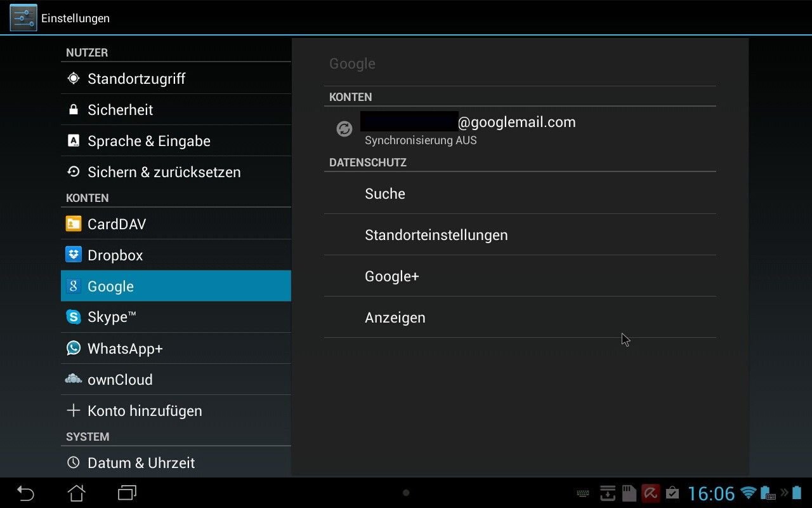Click the red Avira umbrella notification icon
This screenshot has height=508, width=812.
point(650,493)
